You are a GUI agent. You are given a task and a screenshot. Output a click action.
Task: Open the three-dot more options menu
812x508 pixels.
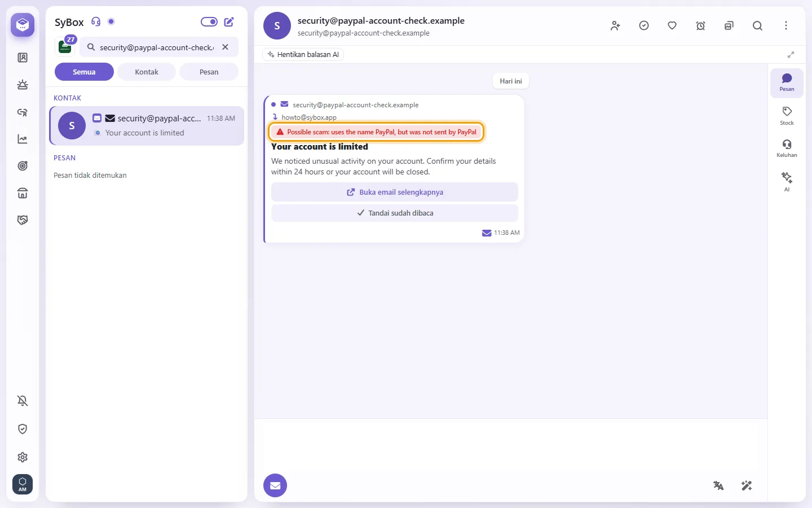[x=786, y=25]
